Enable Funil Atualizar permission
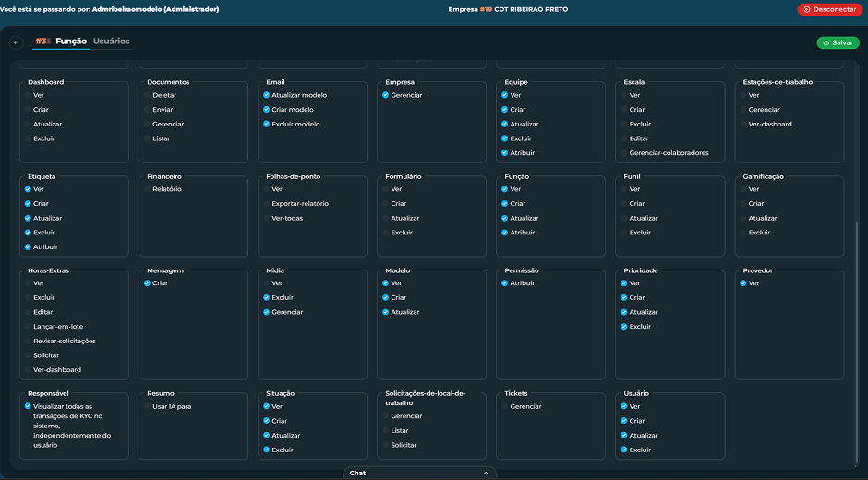 pyautogui.click(x=624, y=218)
